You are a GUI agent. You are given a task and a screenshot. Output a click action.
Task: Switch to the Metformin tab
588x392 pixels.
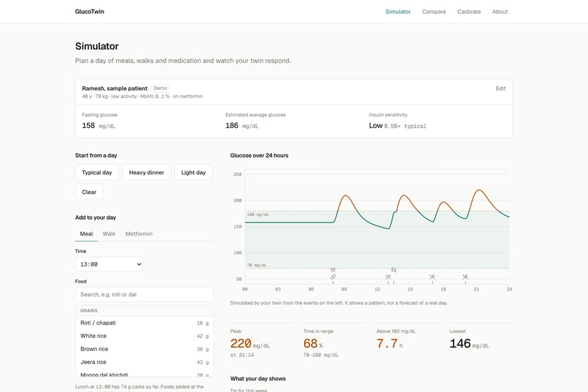(139, 234)
